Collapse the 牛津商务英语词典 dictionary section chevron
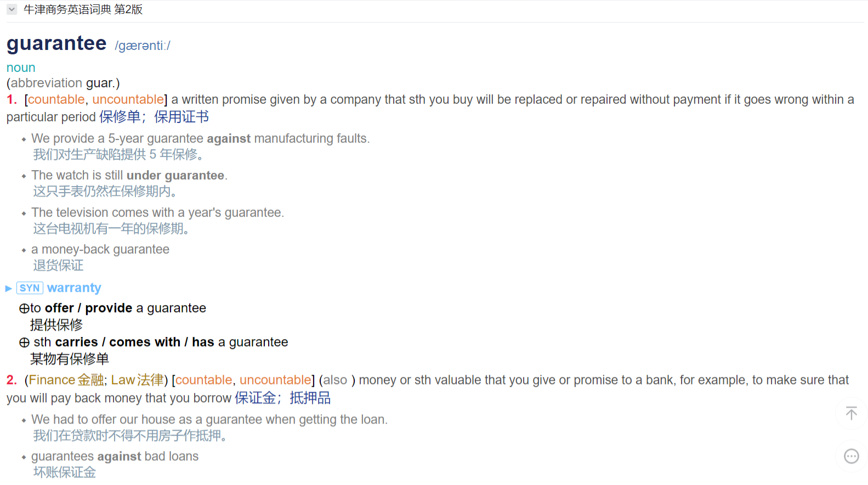Image resolution: width=868 pixels, height=485 pixels. [x=12, y=9]
